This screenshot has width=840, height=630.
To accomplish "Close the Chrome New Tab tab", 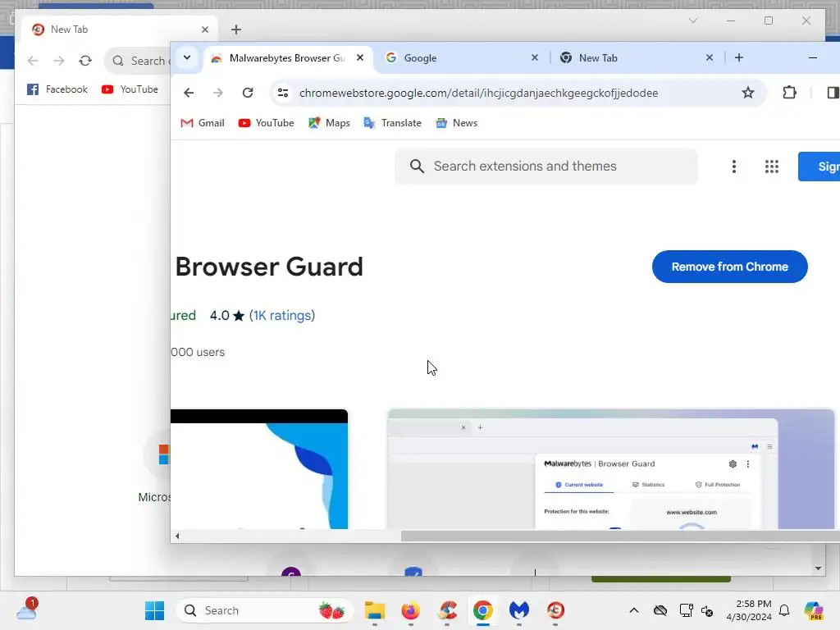I will pos(710,57).
